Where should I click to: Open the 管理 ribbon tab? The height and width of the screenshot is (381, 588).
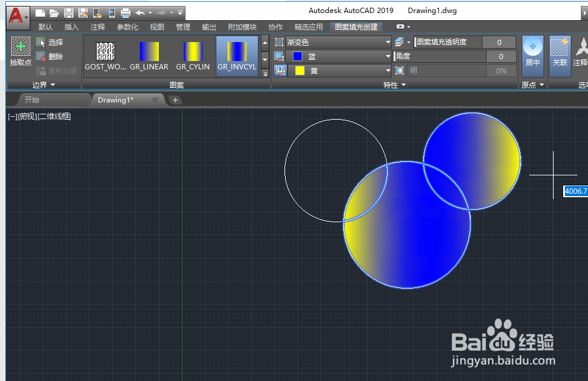[x=183, y=27]
